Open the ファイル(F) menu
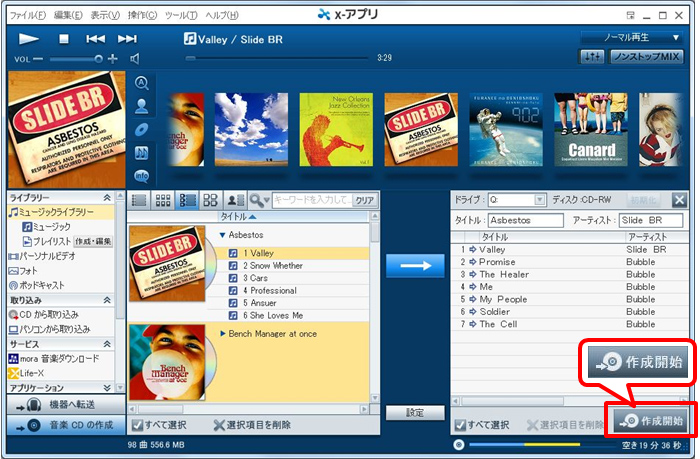 click(27, 14)
